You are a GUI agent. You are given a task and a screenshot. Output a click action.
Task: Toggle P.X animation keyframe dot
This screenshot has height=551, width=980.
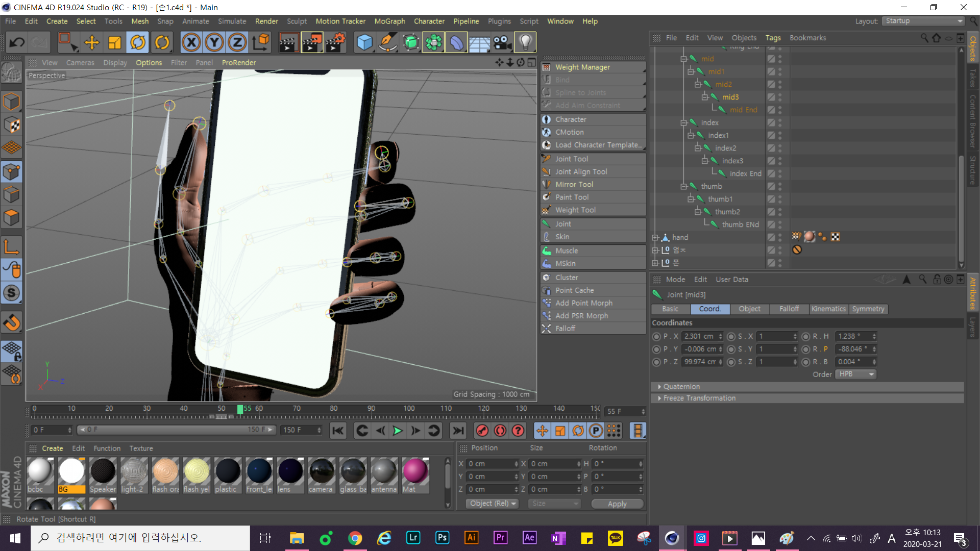coord(656,336)
